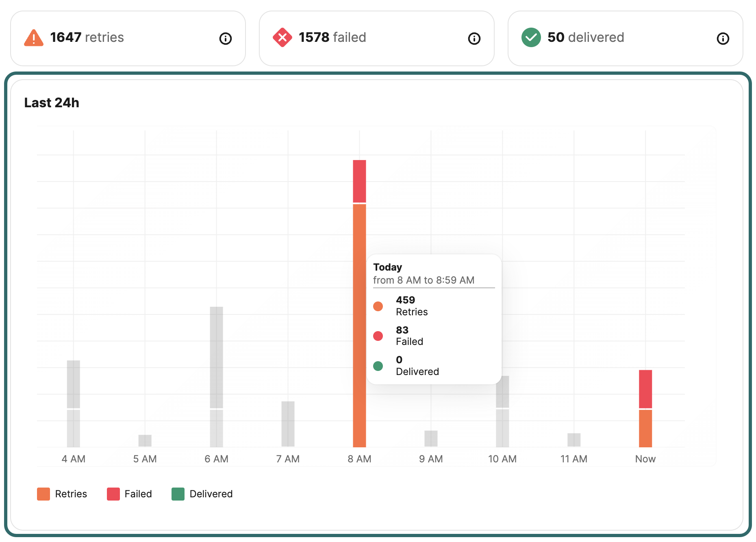Click the orange warning triangle retries icon

point(34,38)
